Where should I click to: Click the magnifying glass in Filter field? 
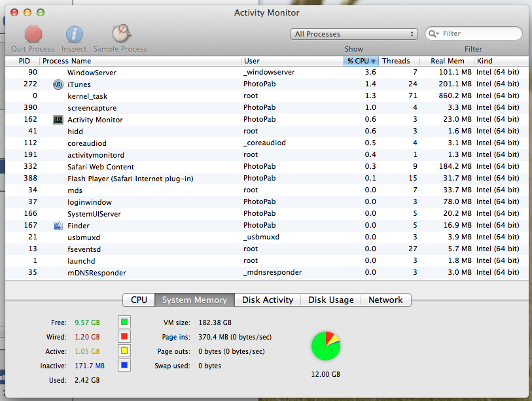click(434, 33)
